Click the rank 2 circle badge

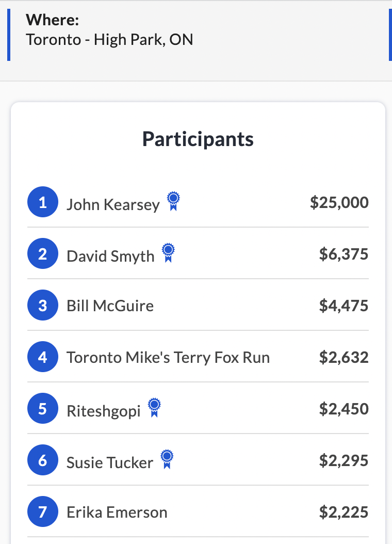(43, 253)
